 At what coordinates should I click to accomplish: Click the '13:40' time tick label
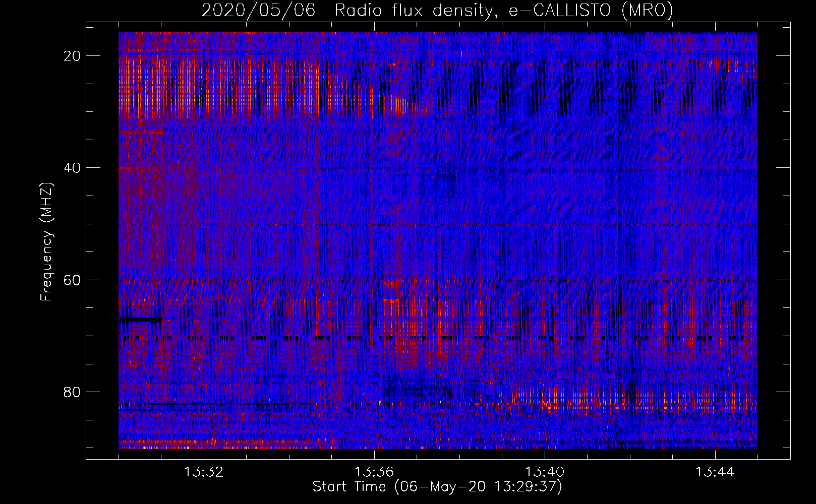(x=545, y=472)
